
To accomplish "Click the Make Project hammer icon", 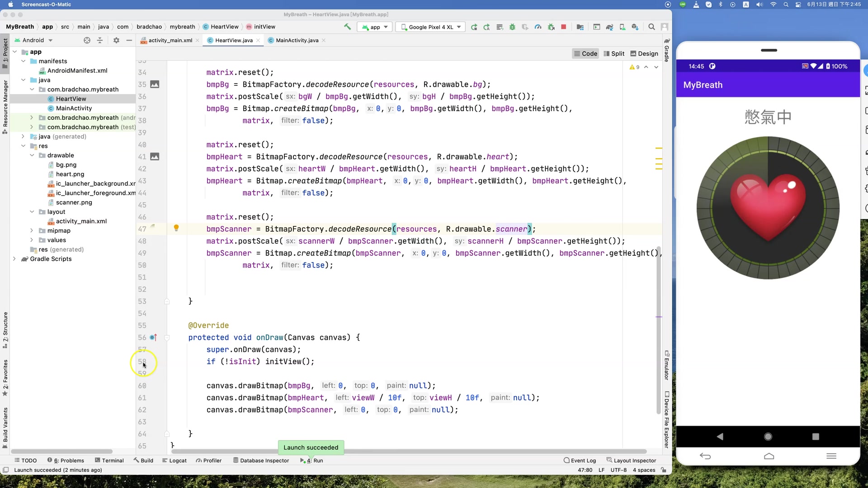I will coord(347,27).
